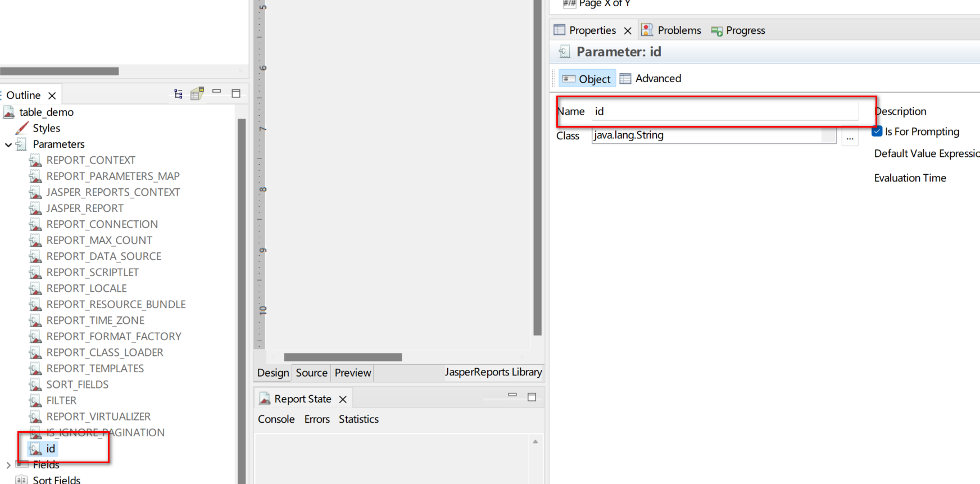Viewport: 980px width, 484px height.
Task: Click the Styles paintbrush icon
Action: click(x=22, y=128)
